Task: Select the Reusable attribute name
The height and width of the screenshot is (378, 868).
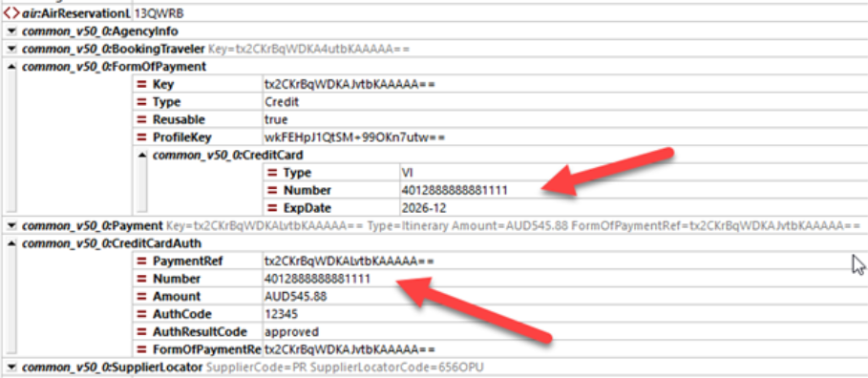Action: pos(179,119)
